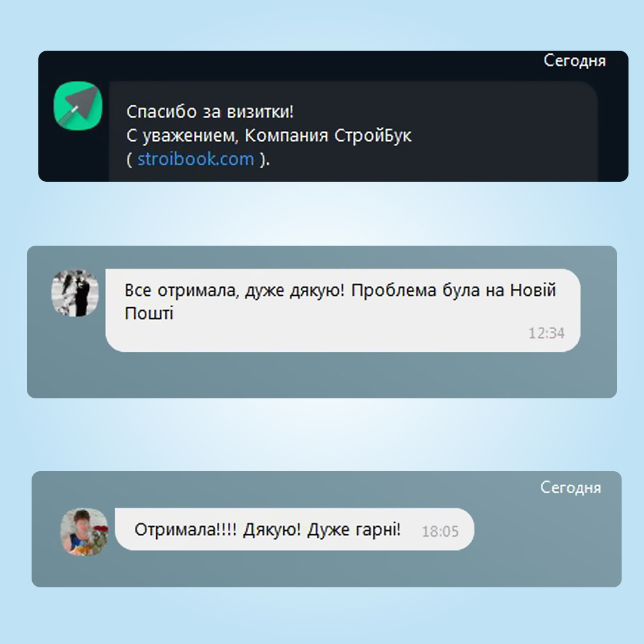Open the woman with flowers avatar
Screen dimensions: 644x644
coord(85,531)
